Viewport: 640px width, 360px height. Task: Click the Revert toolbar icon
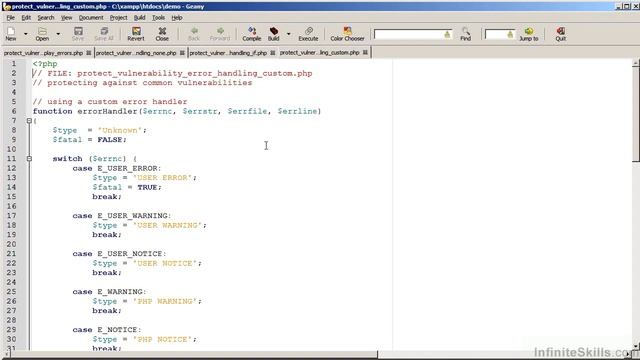[136, 33]
